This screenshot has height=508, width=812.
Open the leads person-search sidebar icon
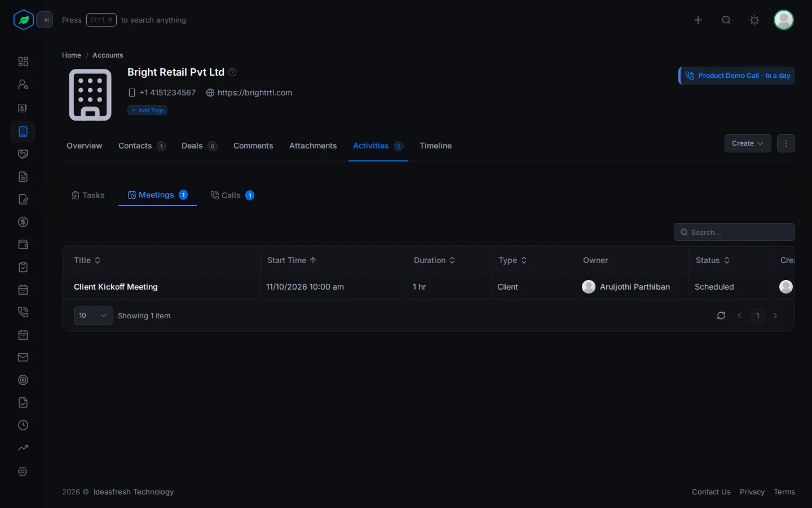23,84
